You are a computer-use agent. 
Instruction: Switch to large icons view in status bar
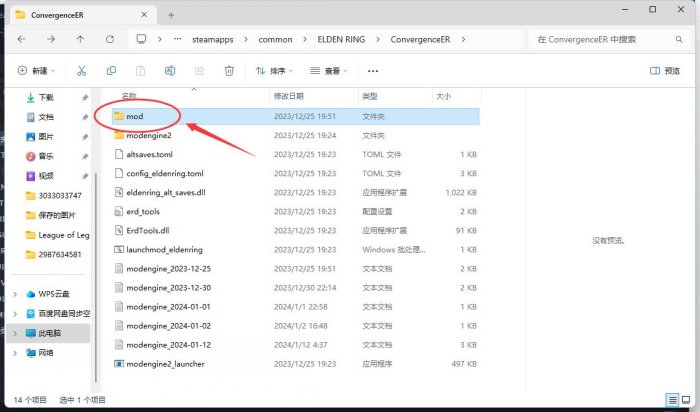(686, 400)
